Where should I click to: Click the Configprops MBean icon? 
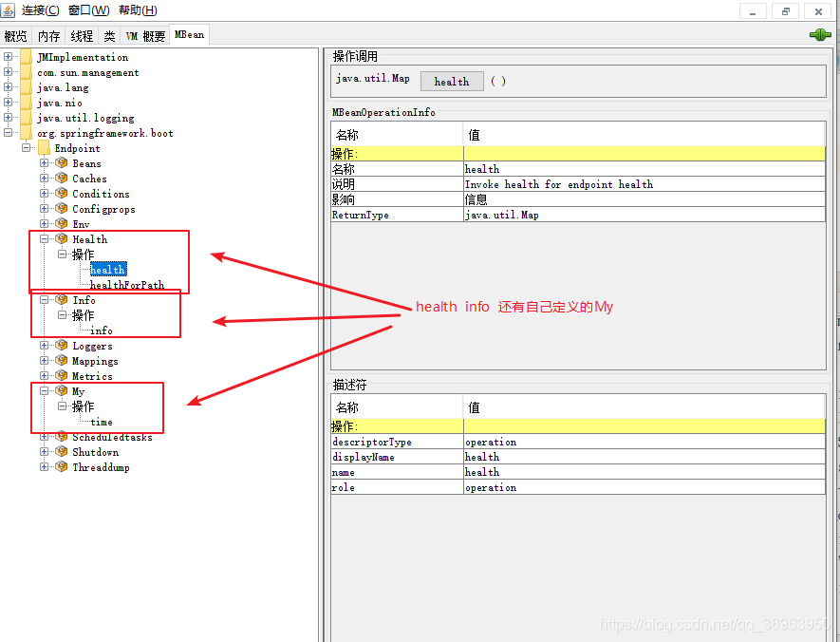pyautogui.click(x=62, y=208)
